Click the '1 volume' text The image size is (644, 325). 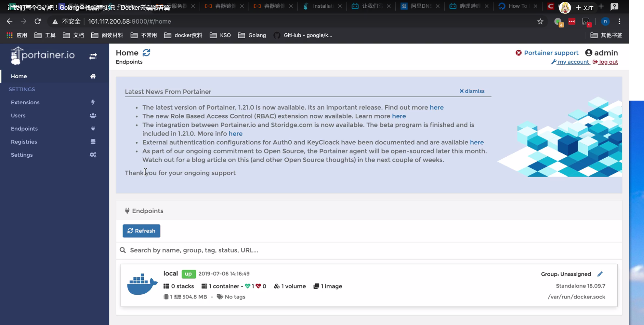294,286
